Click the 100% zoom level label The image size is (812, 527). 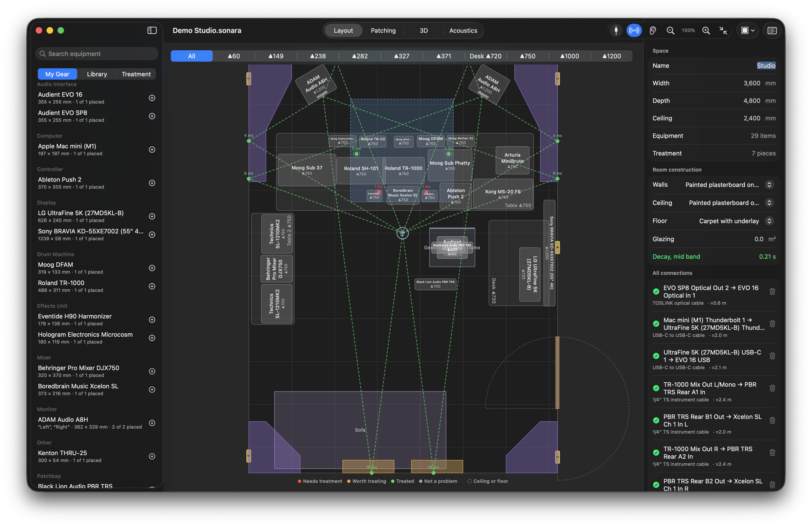pos(688,30)
